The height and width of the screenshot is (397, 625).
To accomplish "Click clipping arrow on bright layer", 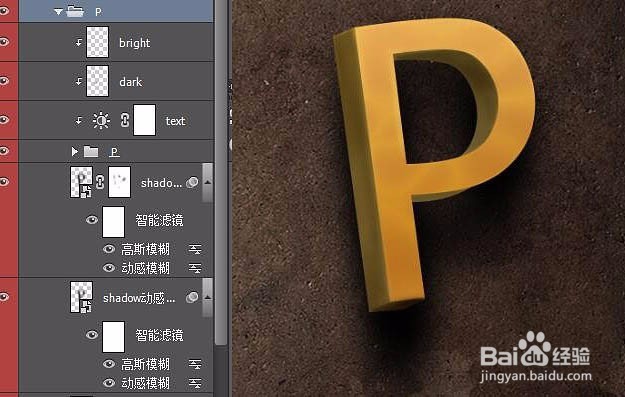I will click(79, 42).
